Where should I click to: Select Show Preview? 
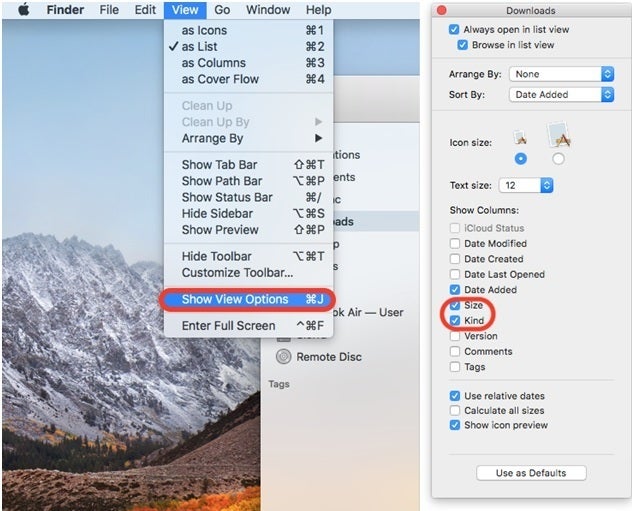[x=248, y=230]
